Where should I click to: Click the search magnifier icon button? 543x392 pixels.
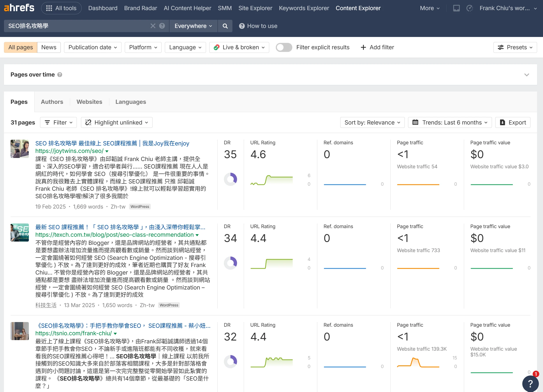click(x=225, y=26)
